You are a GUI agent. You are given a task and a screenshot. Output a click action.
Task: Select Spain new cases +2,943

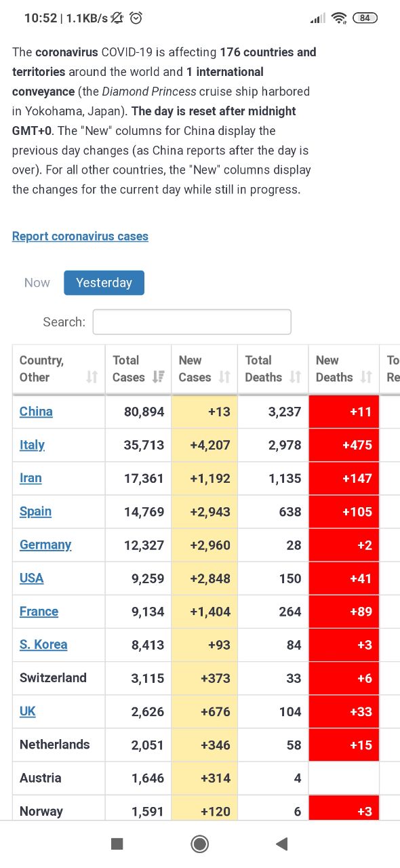(209, 511)
